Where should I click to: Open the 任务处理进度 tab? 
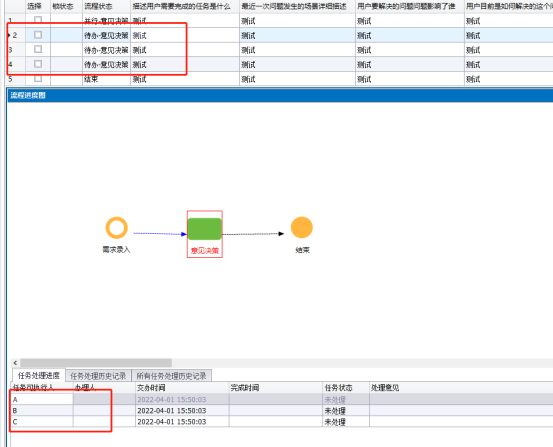point(39,375)
